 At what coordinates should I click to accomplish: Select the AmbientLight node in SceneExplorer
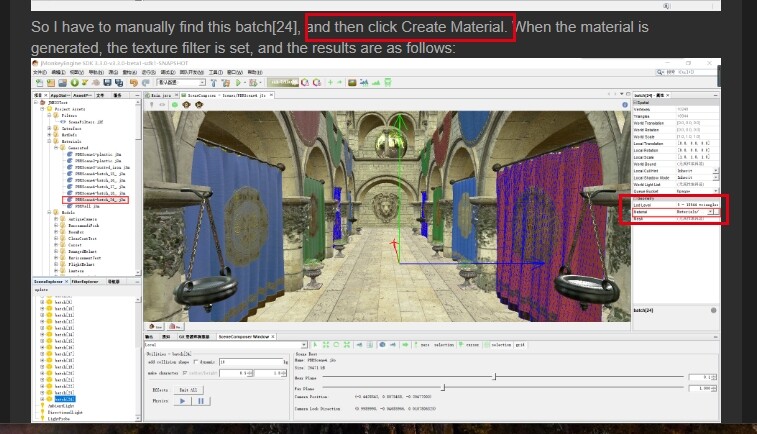[61, 406]
